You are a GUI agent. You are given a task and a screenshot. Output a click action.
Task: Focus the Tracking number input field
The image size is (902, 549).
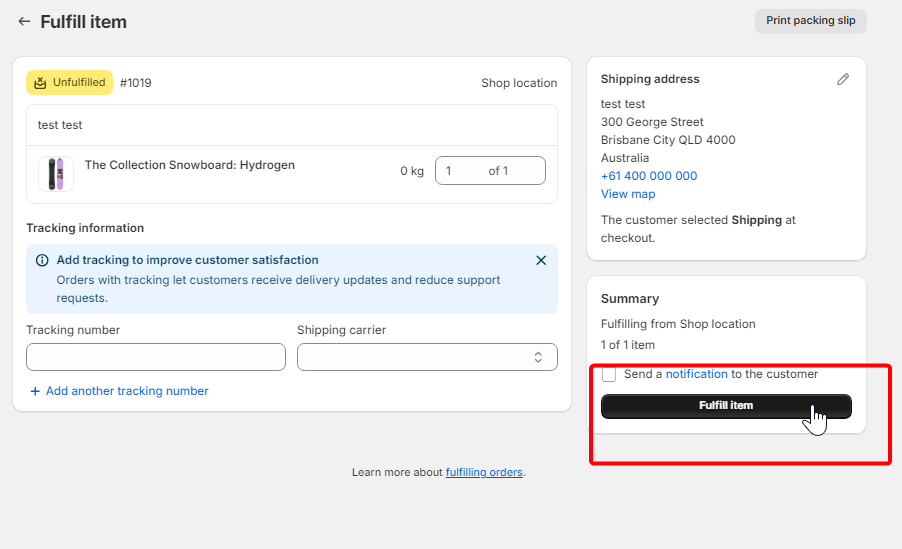(x=156, y=357)
